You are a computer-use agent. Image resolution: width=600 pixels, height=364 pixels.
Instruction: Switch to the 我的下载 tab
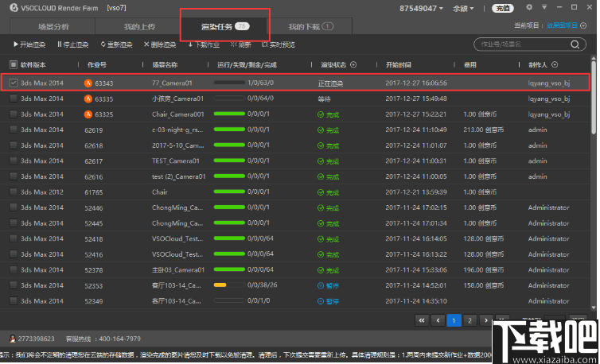tap(310, 27)
